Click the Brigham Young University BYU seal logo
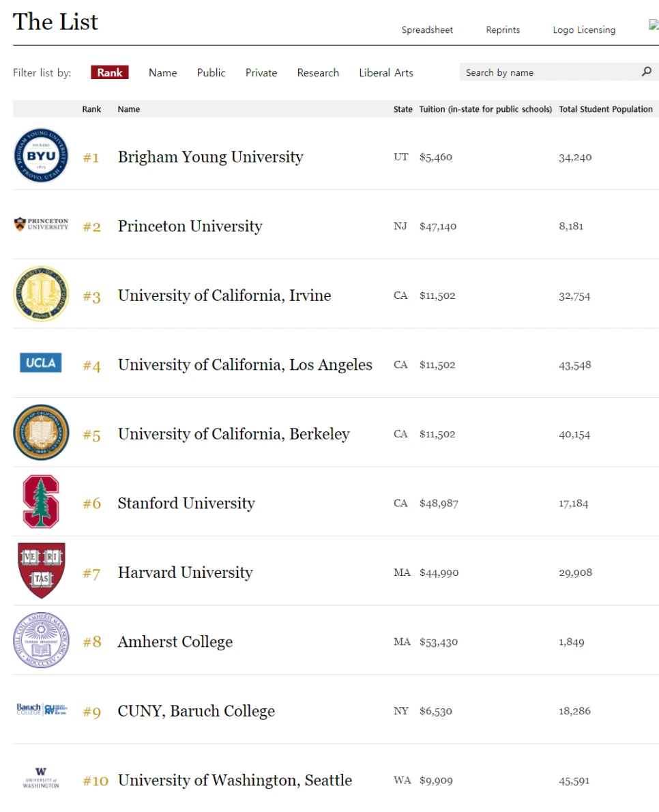Screen dimensions: 659x812 [41, 156]
